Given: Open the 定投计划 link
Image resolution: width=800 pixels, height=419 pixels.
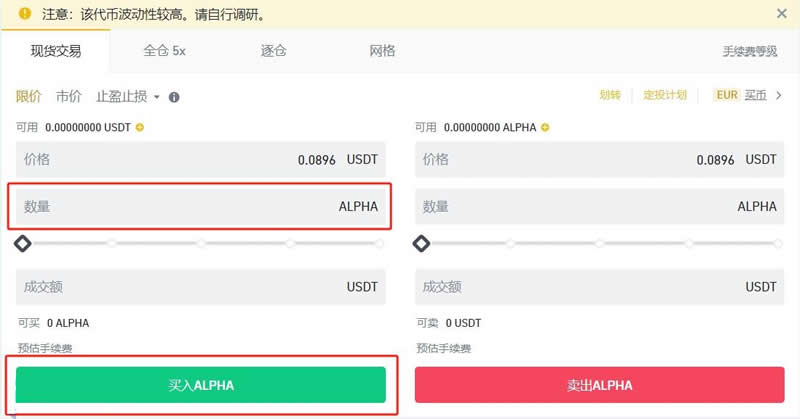Looking at the screenshot, I should click(x=664, y=95).
